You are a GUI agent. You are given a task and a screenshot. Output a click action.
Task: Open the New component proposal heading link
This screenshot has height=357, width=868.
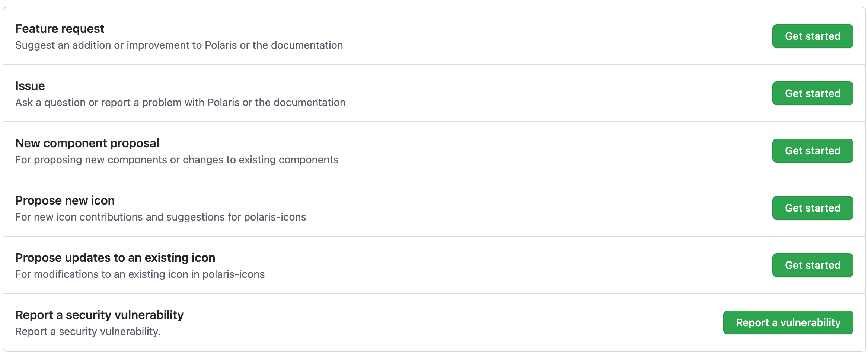tap(87, 143)
